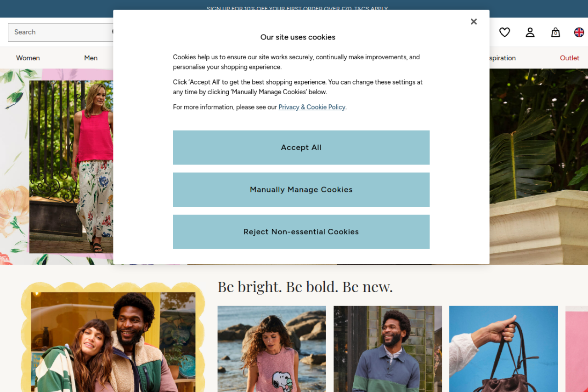Click the 'Our site uses cookies' title

tap(298, 37)
